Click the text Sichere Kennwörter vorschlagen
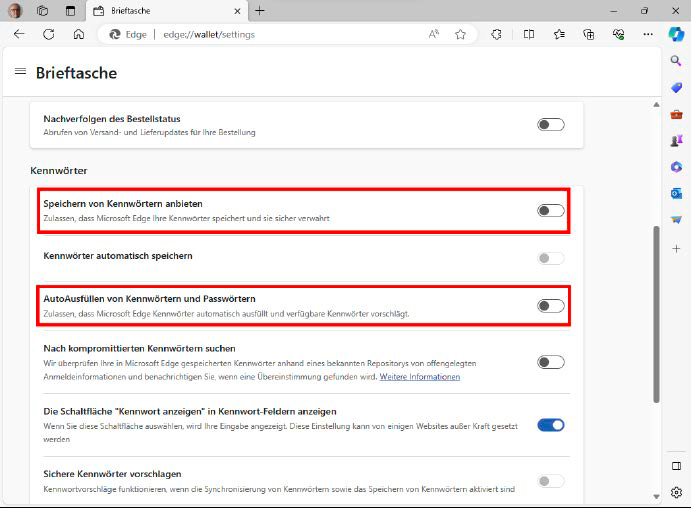 click(112, 474)
